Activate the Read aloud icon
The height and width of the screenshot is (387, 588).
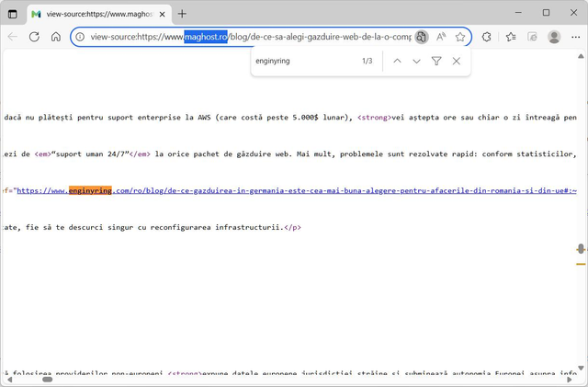pos(441,37)
